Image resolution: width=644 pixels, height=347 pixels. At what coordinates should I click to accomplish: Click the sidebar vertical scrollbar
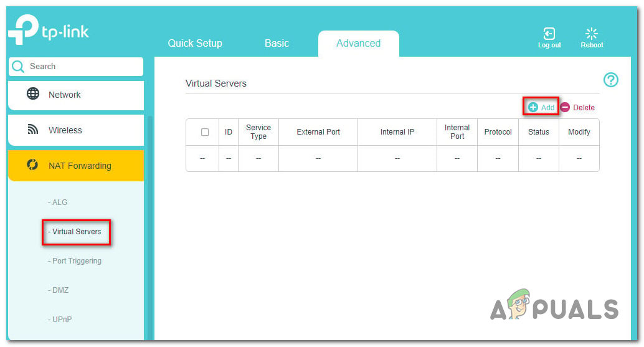[149, 228]
